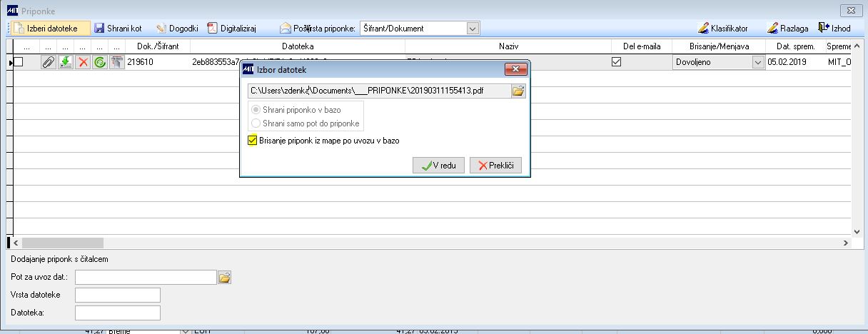Click the Prekliči cancel button

tap(495, 166)
